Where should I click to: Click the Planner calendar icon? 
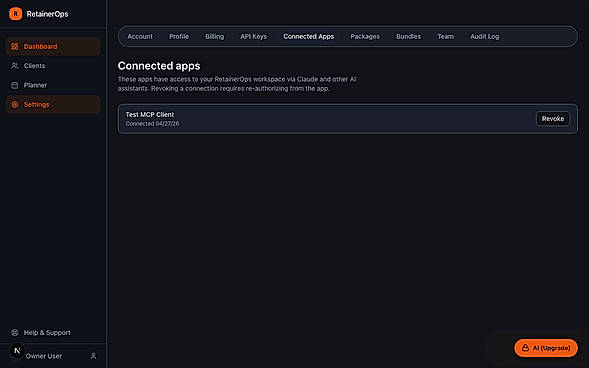coord(15,85)
